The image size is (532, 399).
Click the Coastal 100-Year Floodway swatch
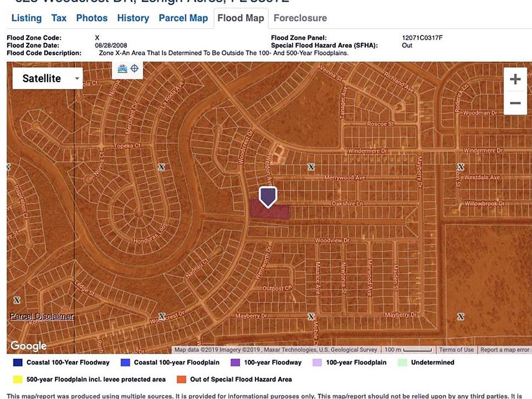(18, 362)
